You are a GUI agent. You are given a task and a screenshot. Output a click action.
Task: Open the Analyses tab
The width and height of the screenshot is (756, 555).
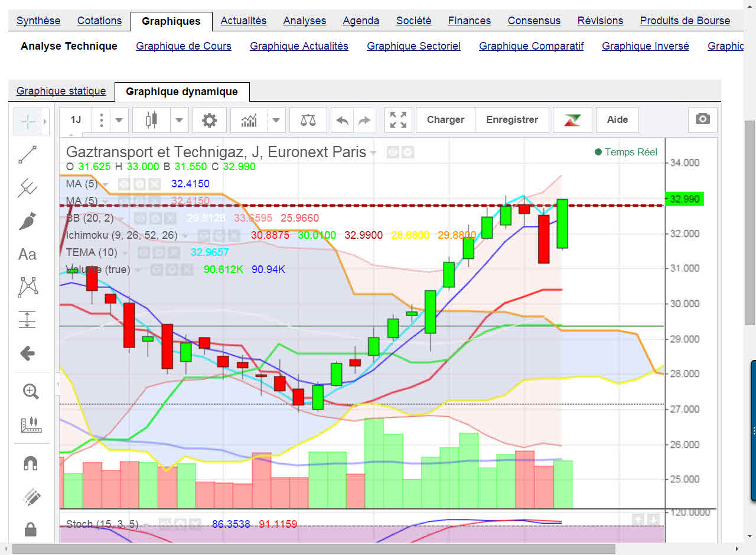305,21
